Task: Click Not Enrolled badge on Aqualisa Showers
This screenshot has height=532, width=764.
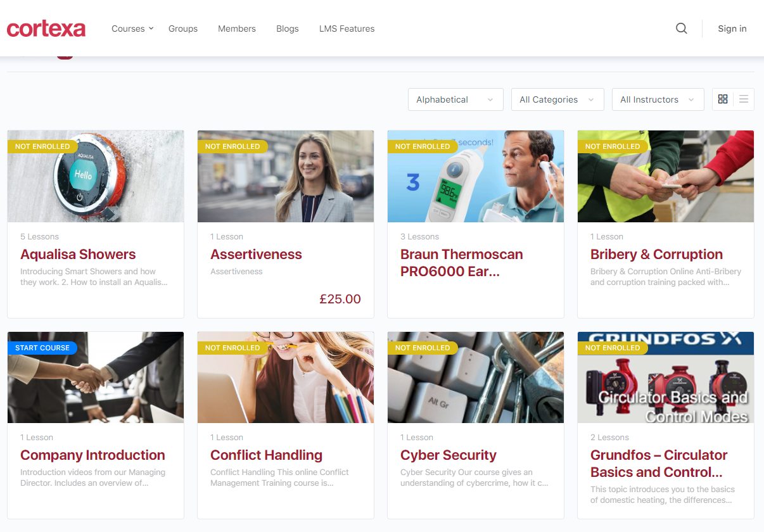Action: click(42, 146)
